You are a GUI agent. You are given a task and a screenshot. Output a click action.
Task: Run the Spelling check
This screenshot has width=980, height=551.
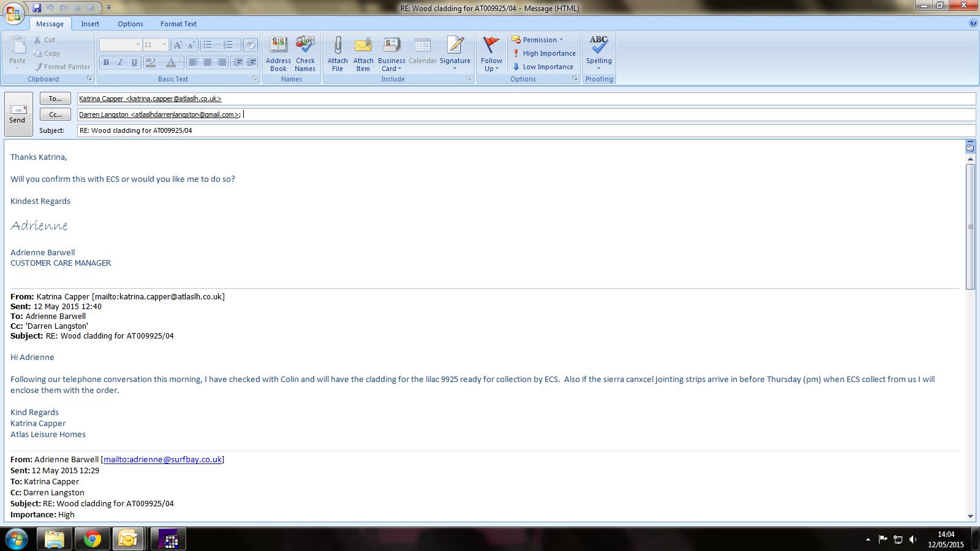(x=598, y=47)
